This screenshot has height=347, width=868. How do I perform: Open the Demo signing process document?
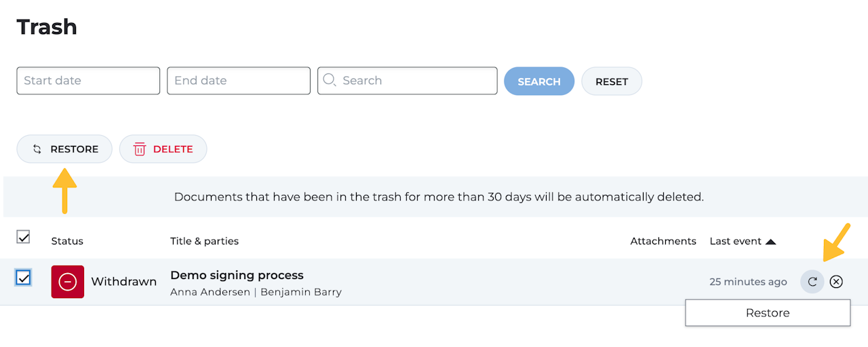[237, 275]
